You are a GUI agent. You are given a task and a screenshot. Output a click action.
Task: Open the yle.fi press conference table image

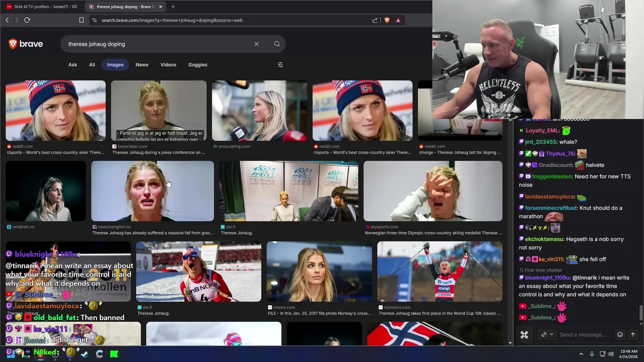tap(289, 191)
